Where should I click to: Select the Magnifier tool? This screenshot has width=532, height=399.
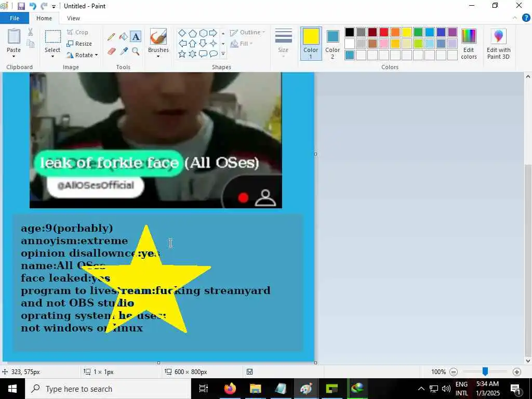(x=136, y=51)
